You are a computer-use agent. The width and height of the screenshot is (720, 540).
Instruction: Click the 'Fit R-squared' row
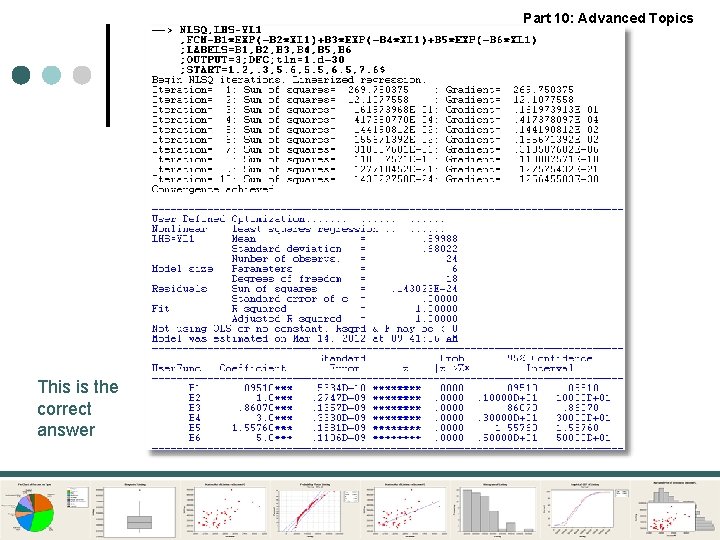click(304, 309)
